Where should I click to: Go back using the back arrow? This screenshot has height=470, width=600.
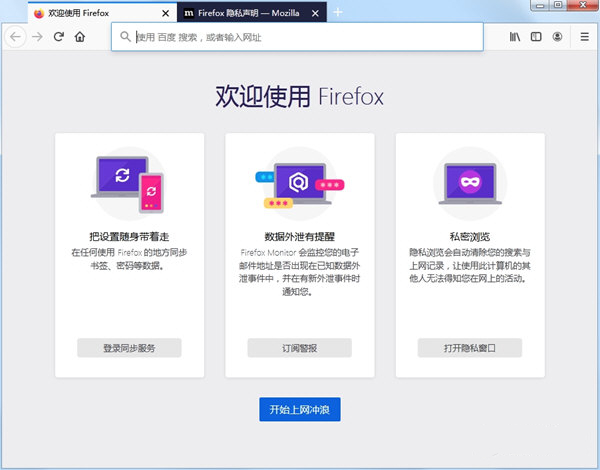click(15, 37)
